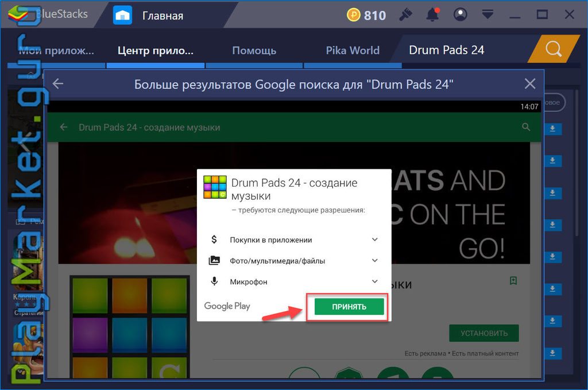Open the Pika World tab
Image resolution: width=588 pixels, height=390 pixels.
tap(353, 50)
